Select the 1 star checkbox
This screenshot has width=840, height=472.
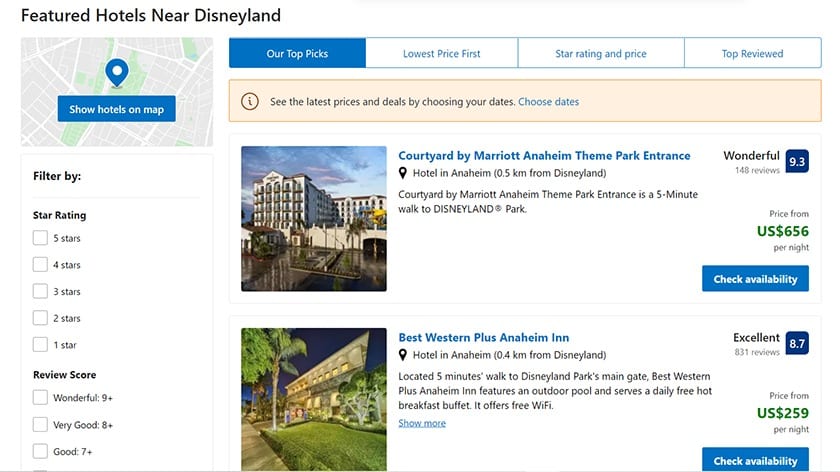40,344
